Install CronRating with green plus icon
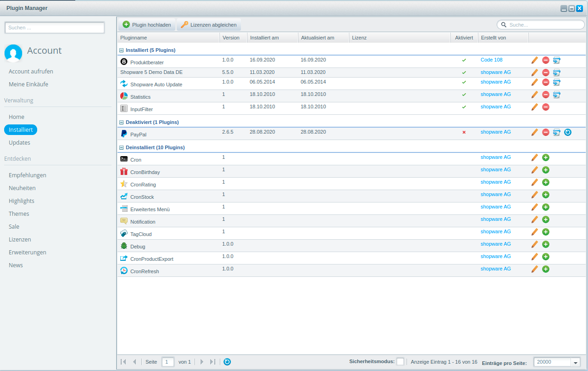 click(546, 182)
